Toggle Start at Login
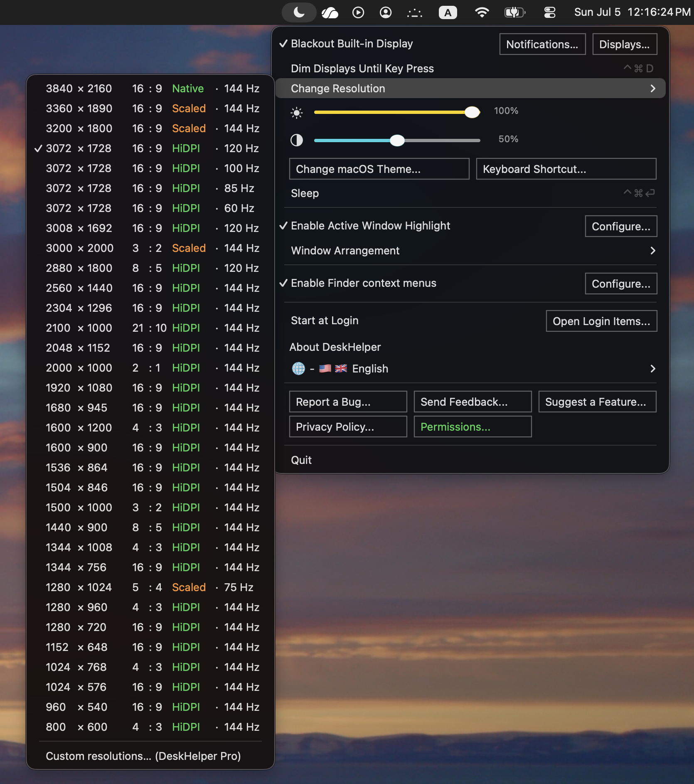Screen dimensions: 694x784 coord(325,321)
